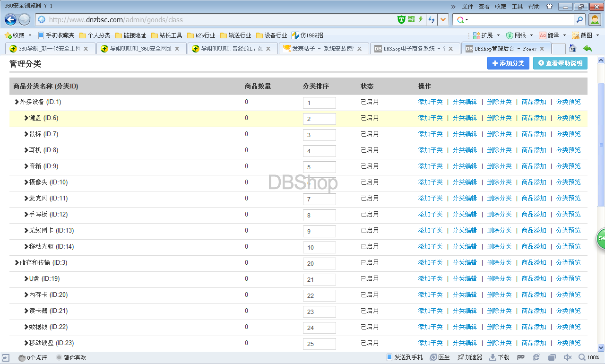Click the 添加分类 button

tap(508, 63)
